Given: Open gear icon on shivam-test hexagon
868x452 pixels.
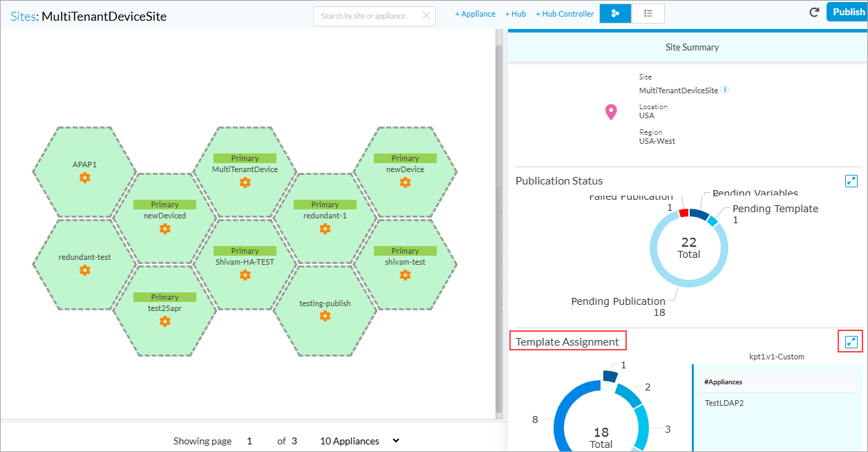Looking at the screenshot, I should [x=405, y=275].
